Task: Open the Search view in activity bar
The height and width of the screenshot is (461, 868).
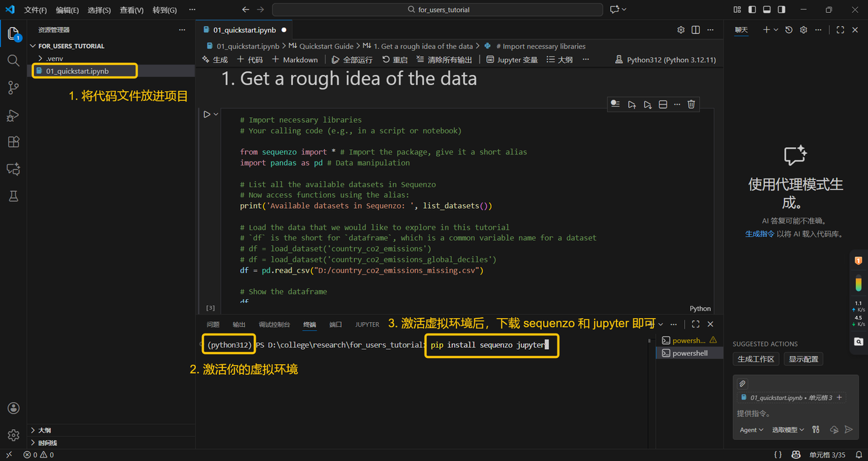Action: click(x=13, y=60)
